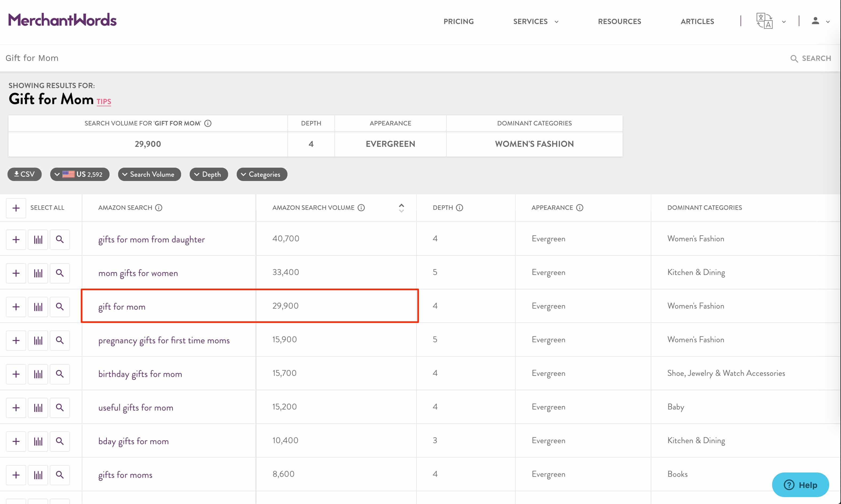Click info icon next to Depth column header
Viewport: 841px width, 504px height.
click(x=460, y=207)
